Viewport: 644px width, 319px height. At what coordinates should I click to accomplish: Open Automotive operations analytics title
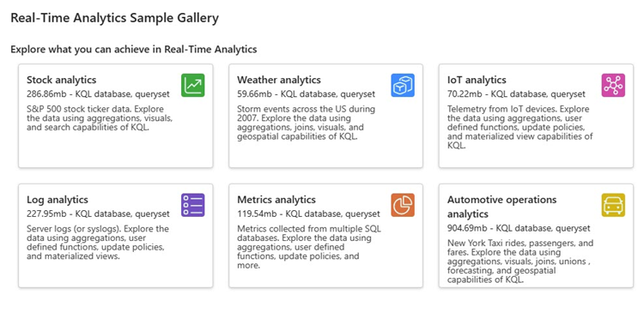click(x=502, y=207)
